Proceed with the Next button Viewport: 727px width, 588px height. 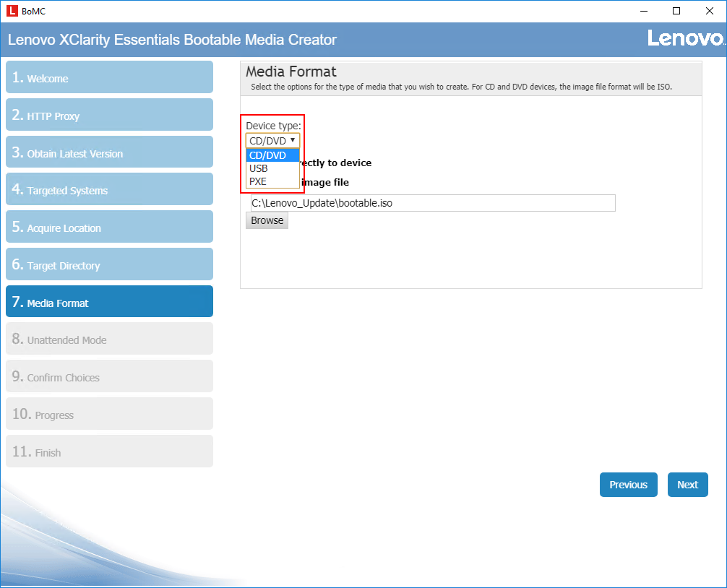point(687,485)
